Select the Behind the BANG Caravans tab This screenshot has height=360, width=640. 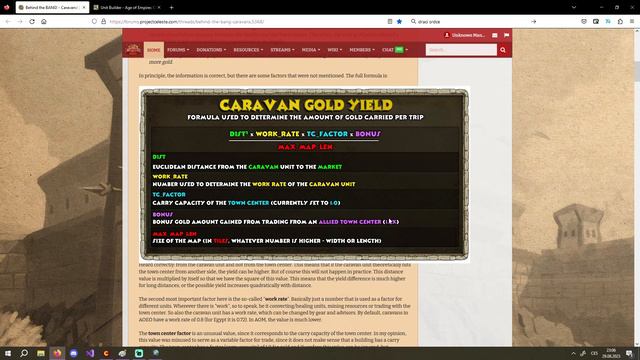pos(52,7)
